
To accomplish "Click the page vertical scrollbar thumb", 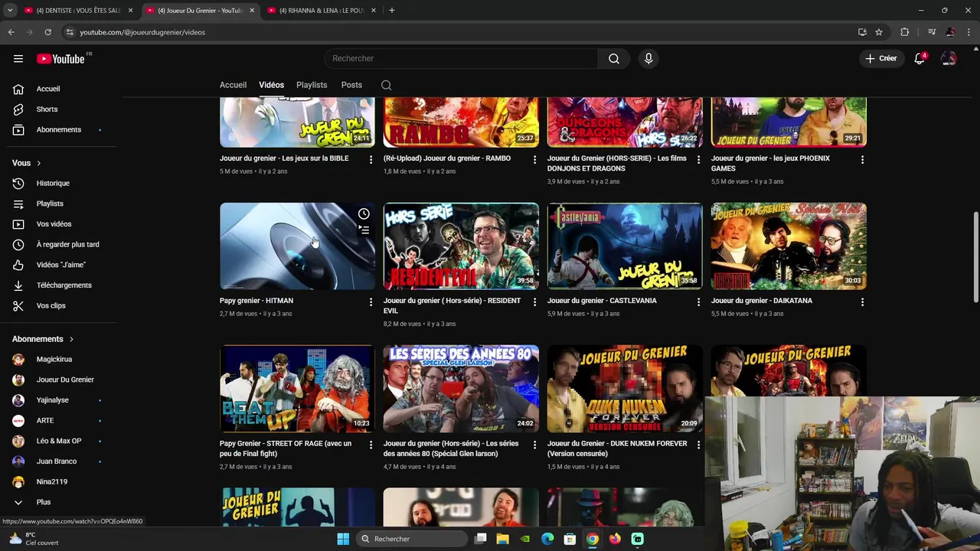I will pyautogui.click(x=975, y=257).
